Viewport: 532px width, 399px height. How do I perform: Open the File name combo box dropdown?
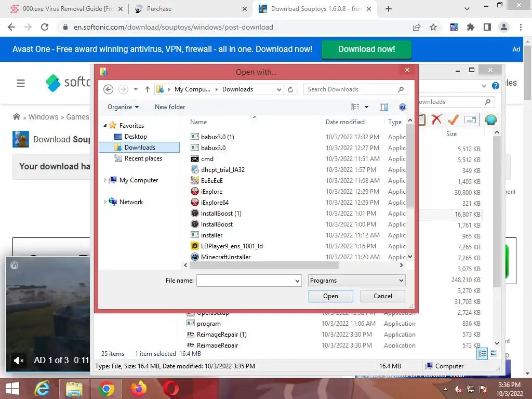(x=297, y=281)
